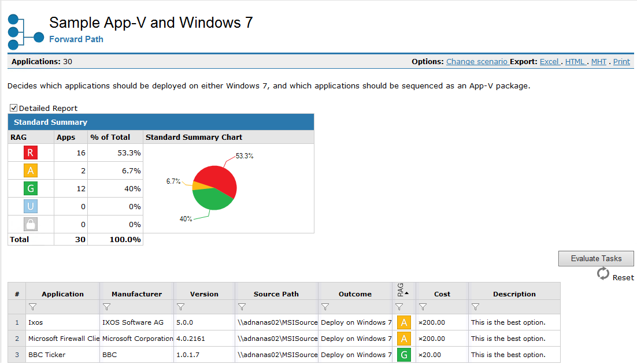Uncheck the Detailed Report checkbox
The width and height of the screenshot is (637, 364).
(x=14, y=108)
